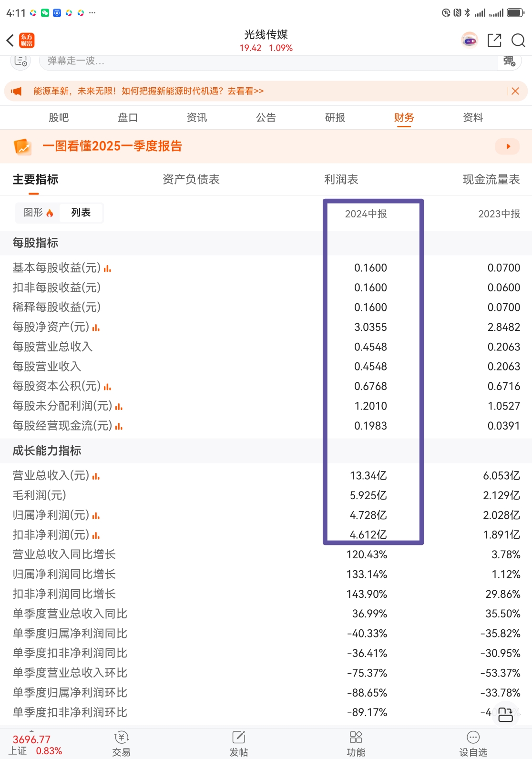
Task: Open chart icon beside 每股未分配利润(元)
Action: pos(119,407)
